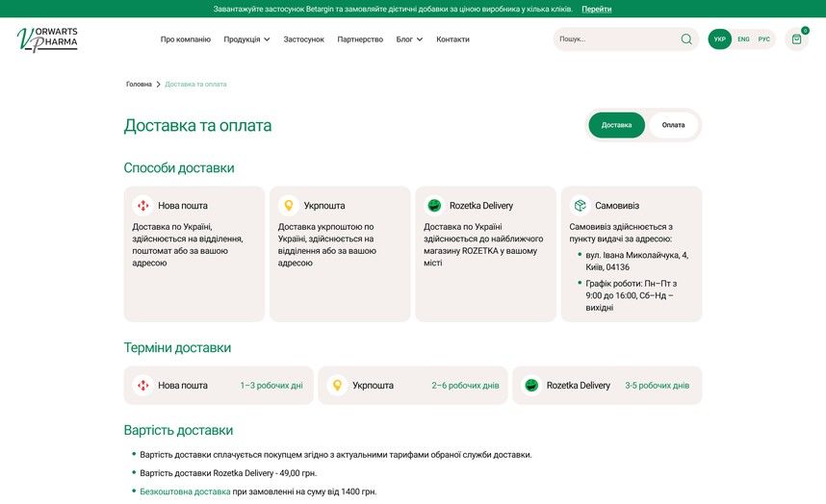Switch language to УКР
This screenshot has height=504, width=826.
[719, 38]
